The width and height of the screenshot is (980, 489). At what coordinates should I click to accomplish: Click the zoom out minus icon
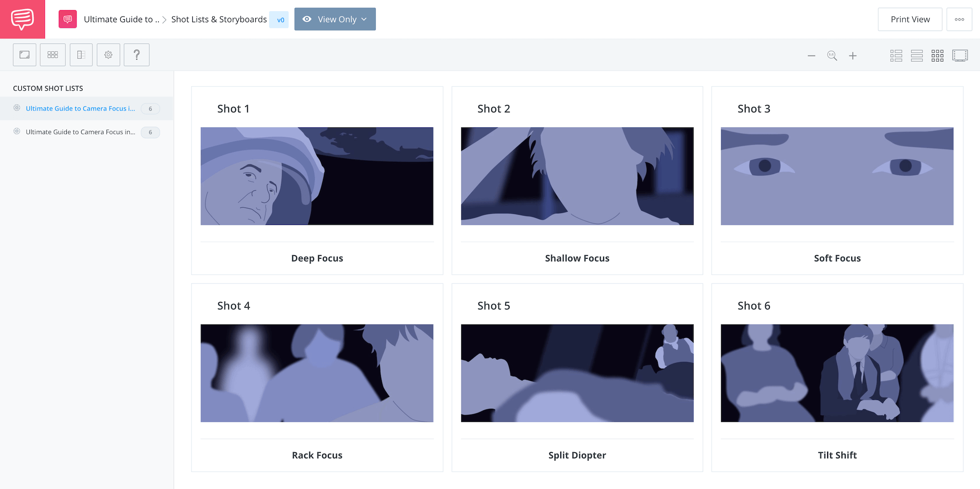[x=811, y=55]
